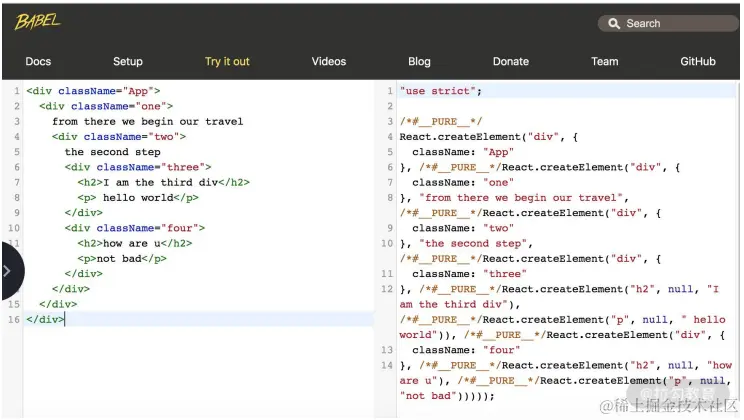Click 'the second step' in left editor

(112, 152)
